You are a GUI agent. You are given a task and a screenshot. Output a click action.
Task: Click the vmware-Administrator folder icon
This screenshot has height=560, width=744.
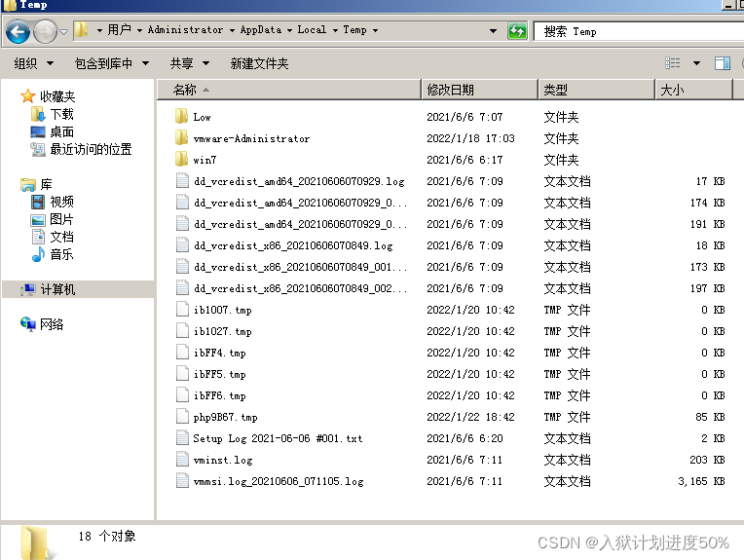182,137
